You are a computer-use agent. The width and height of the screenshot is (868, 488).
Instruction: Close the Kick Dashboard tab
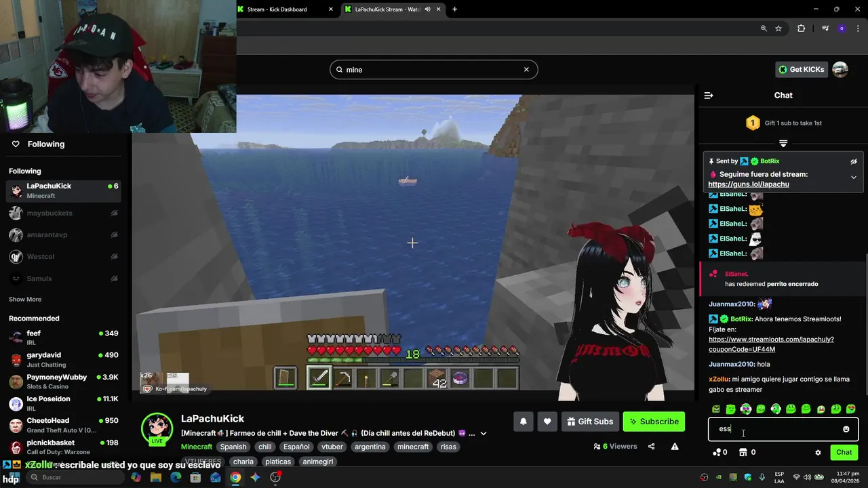tap(331, 9)
